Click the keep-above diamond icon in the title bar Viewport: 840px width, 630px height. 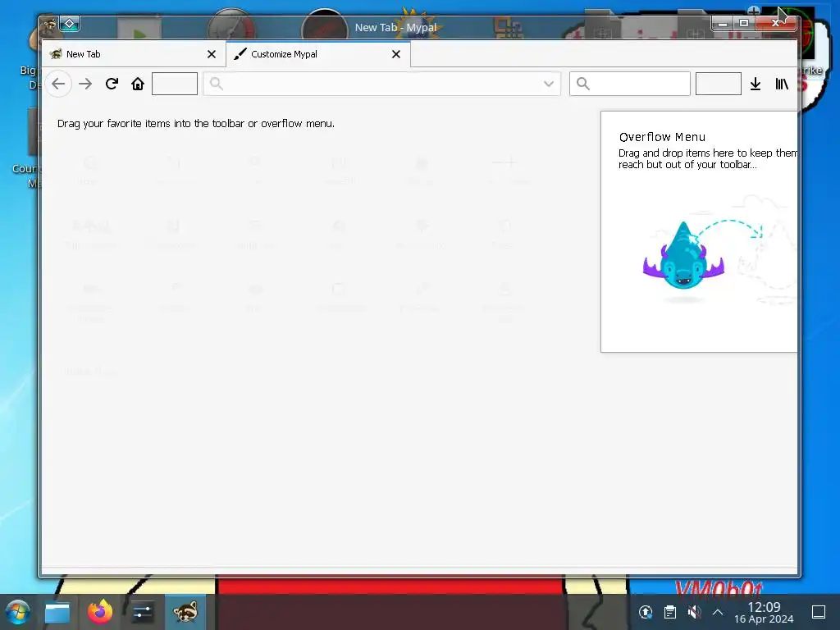coord(70,24)
